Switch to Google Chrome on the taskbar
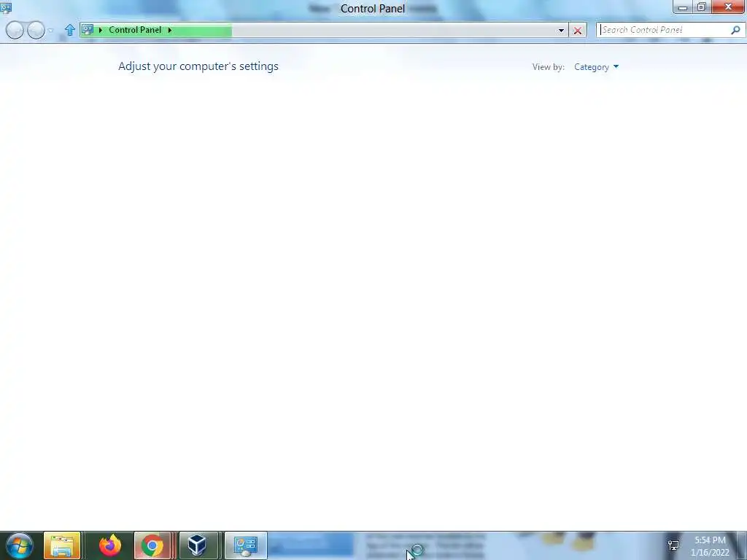This screenshot has height=560, width=747. [152, 545]
